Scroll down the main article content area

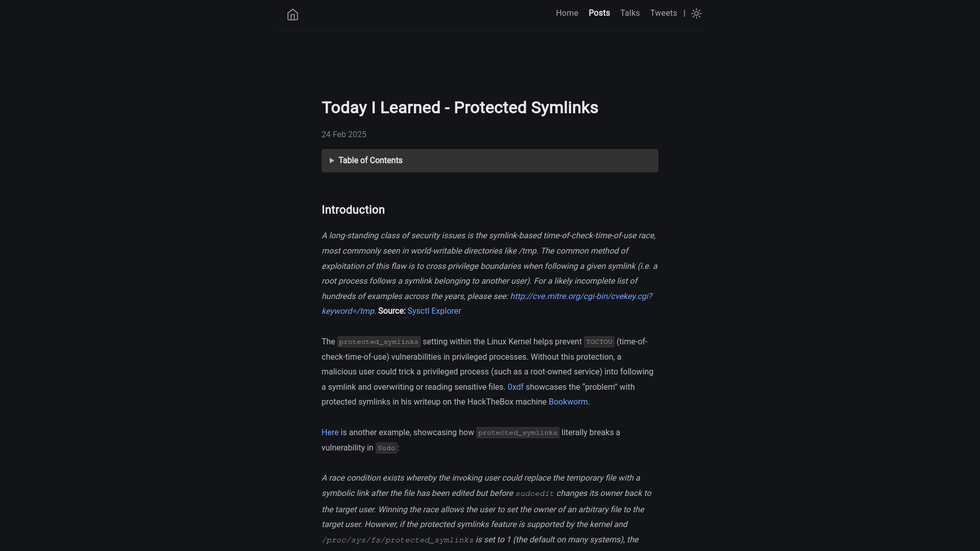[490, 336]
